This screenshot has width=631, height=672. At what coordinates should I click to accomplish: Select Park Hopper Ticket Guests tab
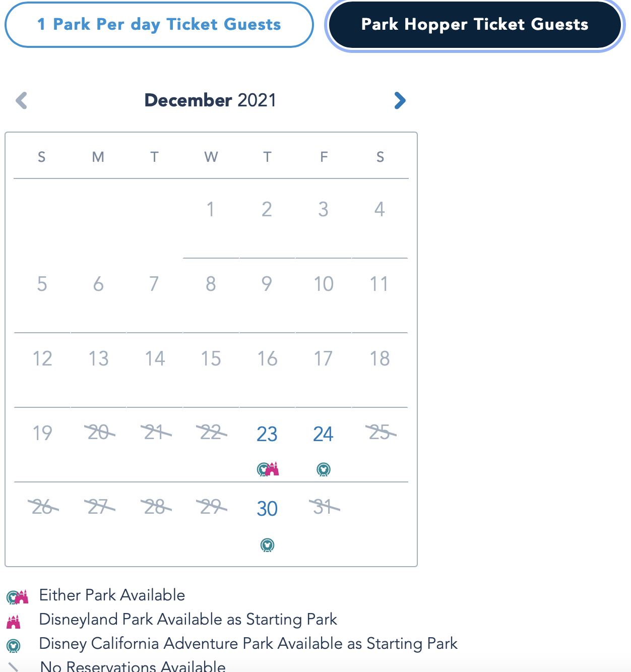[475, 25]
